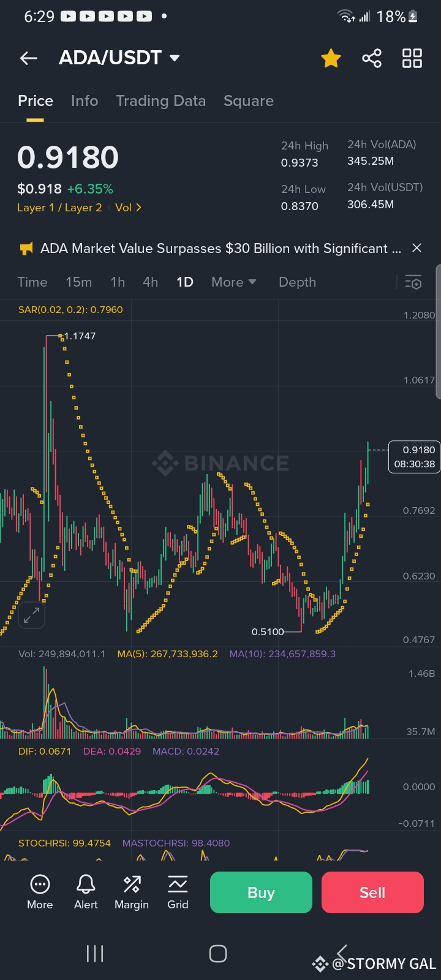Viewport: 441px width, 980px height.
Task: Select the 15m chart interval
Action: pyautogui.click(x=79, y=282)
